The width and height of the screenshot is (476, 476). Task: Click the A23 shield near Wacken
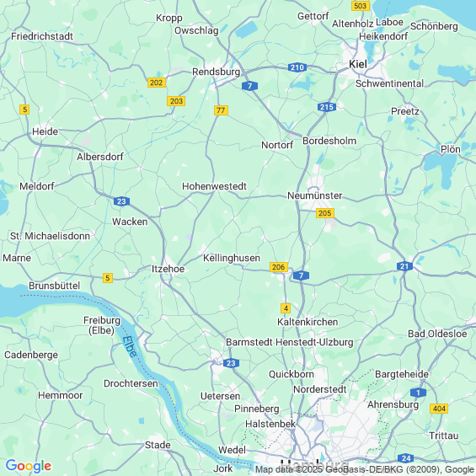(121, 201)
